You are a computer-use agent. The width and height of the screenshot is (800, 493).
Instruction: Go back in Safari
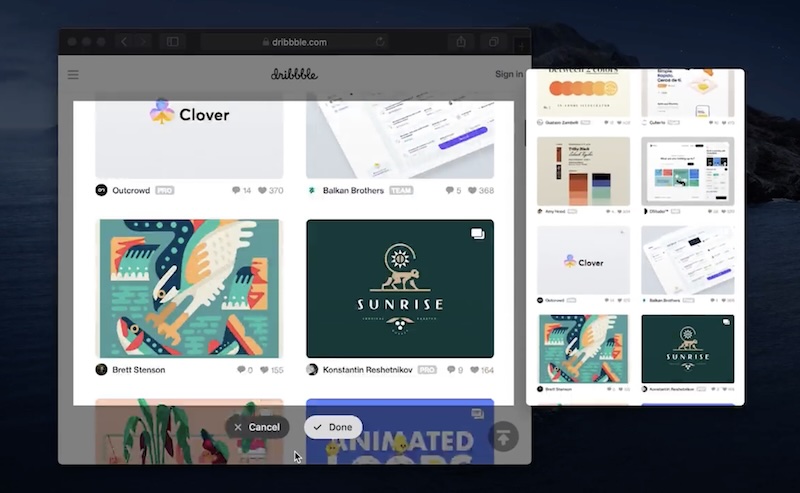point(124,41)
